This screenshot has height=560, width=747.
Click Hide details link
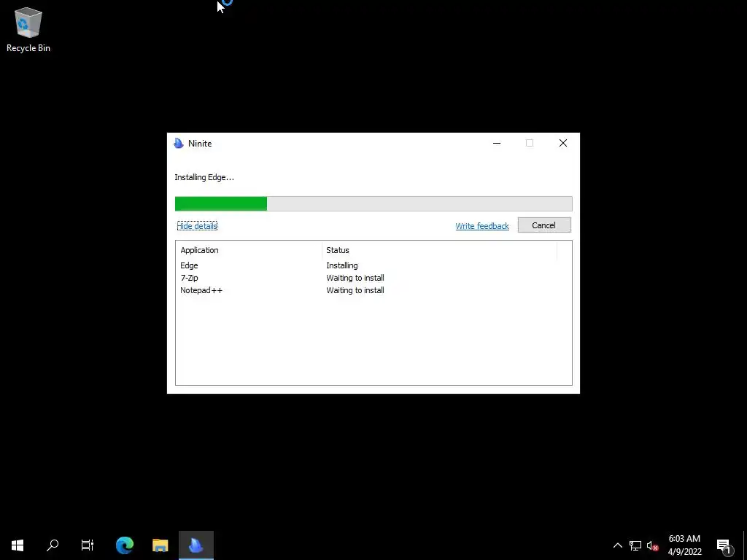197,226
